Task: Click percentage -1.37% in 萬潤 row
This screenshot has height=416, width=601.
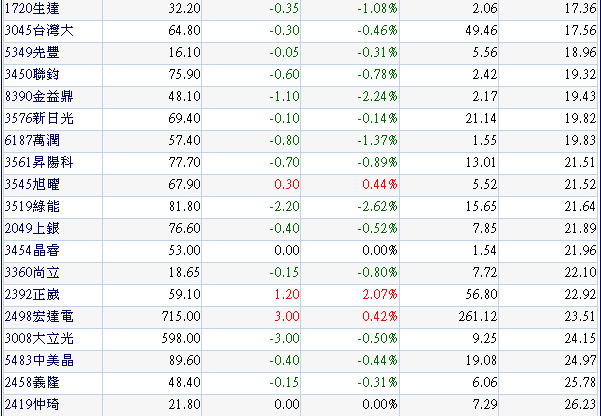Action: [x=378, y=140]
